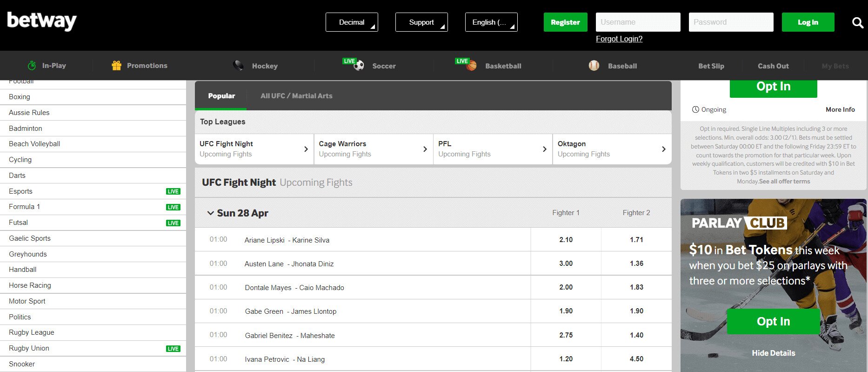The height and width of the screenshot is (372, 868).
Task: Select Darts in sports list
Action: (93, 176)
